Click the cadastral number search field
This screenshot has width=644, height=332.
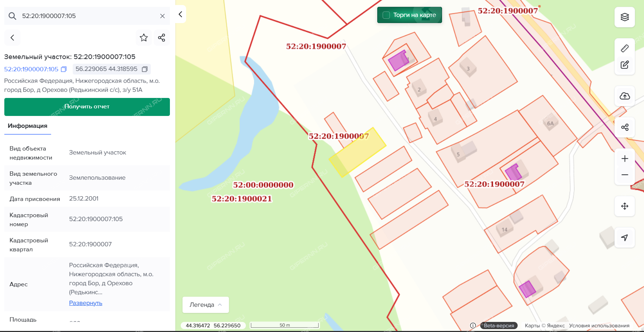click(86, 16)
